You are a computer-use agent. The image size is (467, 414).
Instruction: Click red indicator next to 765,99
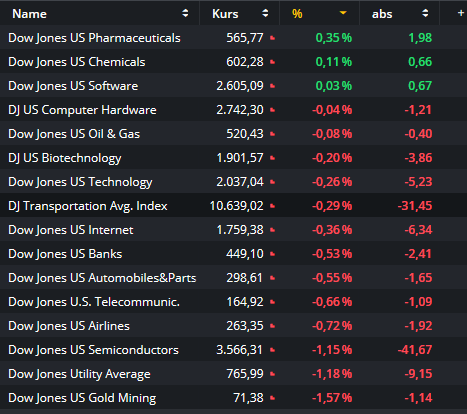coord(272,374)
